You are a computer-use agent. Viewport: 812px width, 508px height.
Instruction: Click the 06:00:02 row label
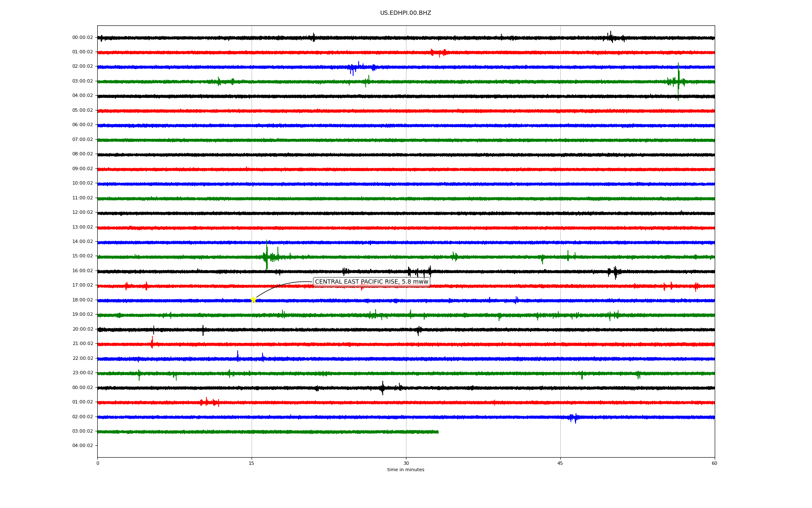click(82, 125)
